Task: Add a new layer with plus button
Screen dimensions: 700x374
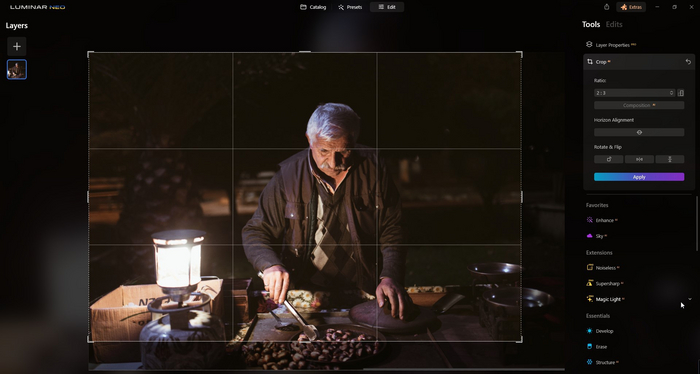Action: click(17, 46)
